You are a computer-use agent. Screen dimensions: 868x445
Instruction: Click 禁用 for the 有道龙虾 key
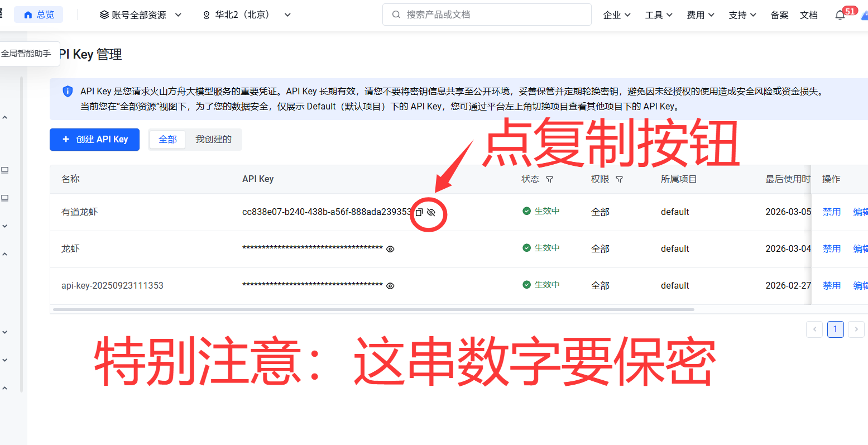[x=831, y=212]
